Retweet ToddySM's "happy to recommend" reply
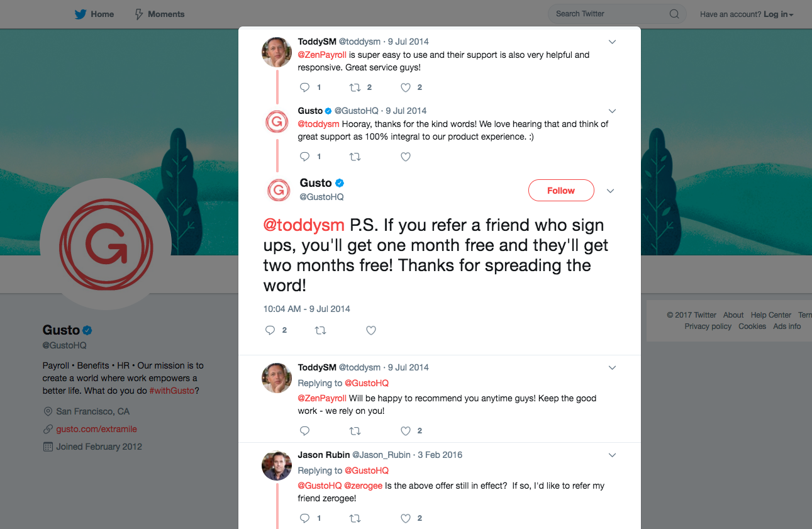The height and width of the screenshot is (529, 812). (x=355, y=431)
